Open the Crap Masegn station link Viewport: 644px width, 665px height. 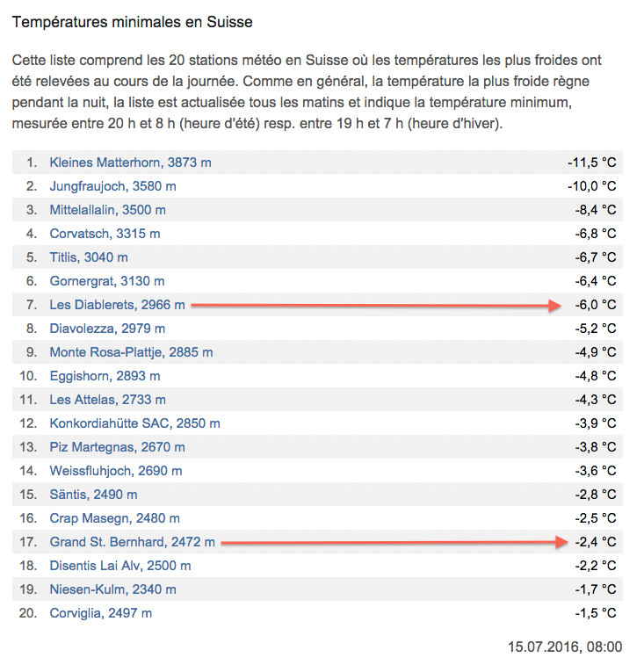[x=114, y=518]
